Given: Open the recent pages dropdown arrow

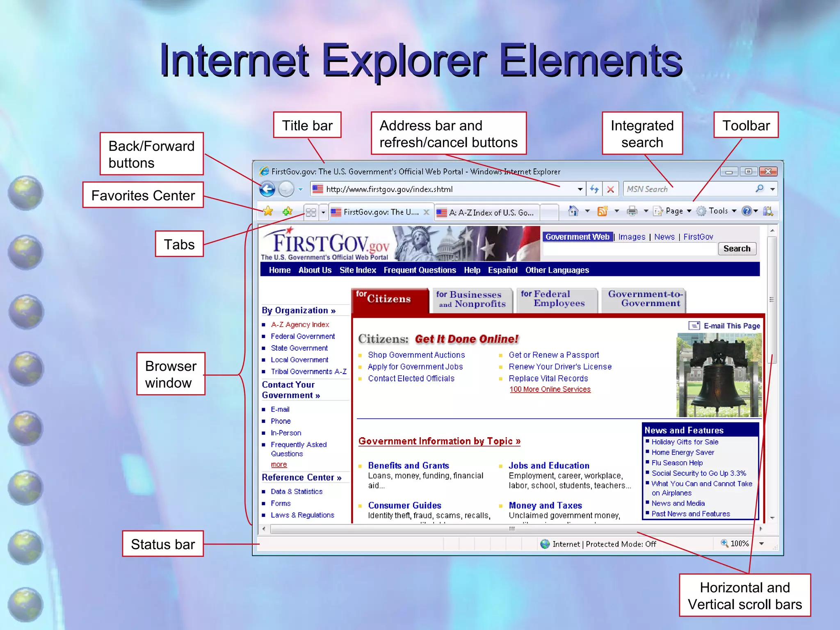Looking at the screenshot, I should tap(300, 189).
